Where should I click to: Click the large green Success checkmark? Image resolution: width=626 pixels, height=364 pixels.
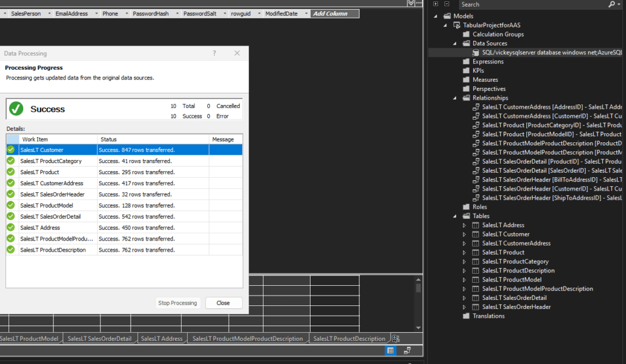click(17, 109)
